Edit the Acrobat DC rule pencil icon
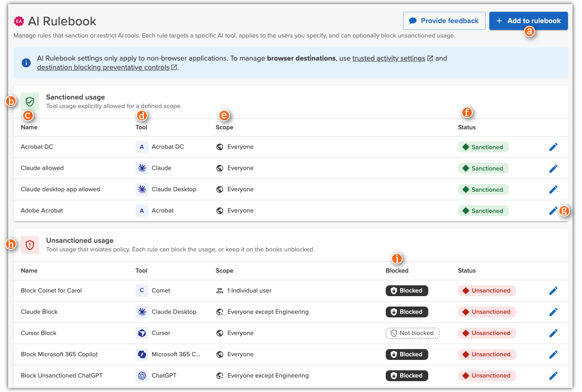The width and height of the screenshot is (582, 392). point(554,147)
